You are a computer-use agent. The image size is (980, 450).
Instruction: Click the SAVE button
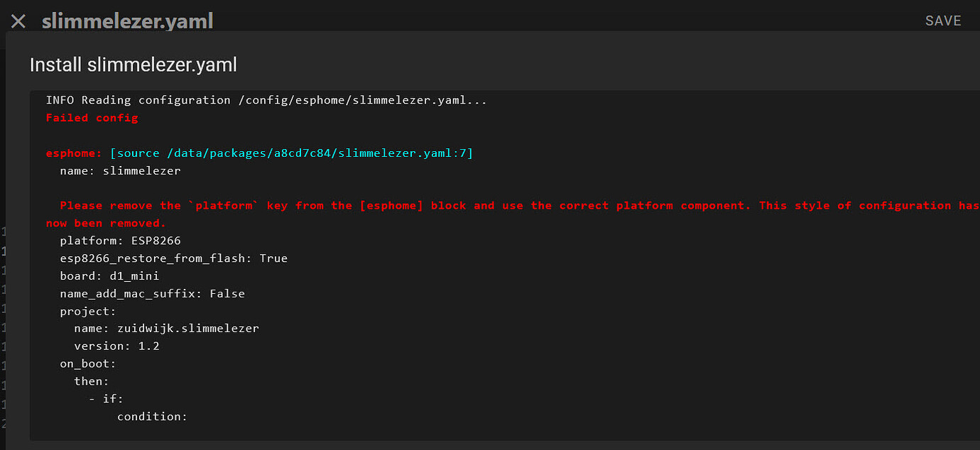click(943, 21)
